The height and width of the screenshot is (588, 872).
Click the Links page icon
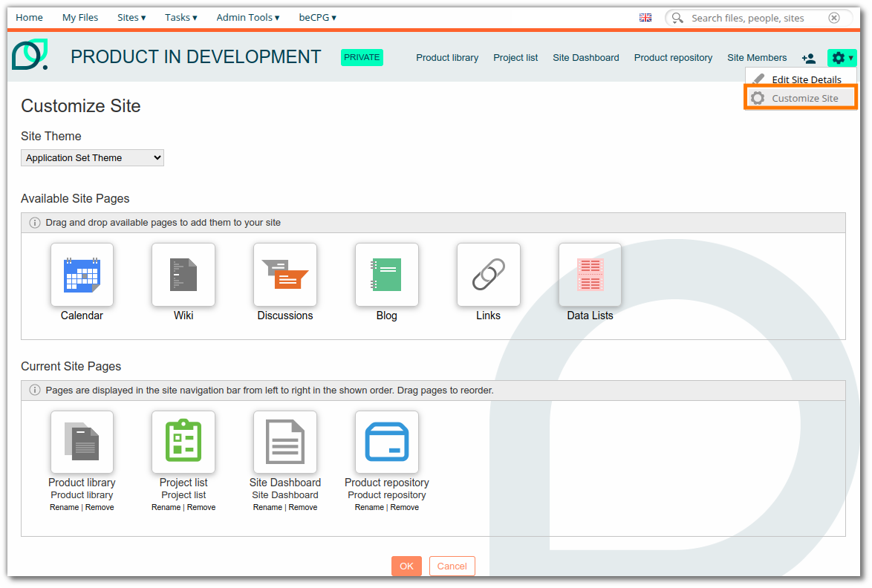coord(488,274)
